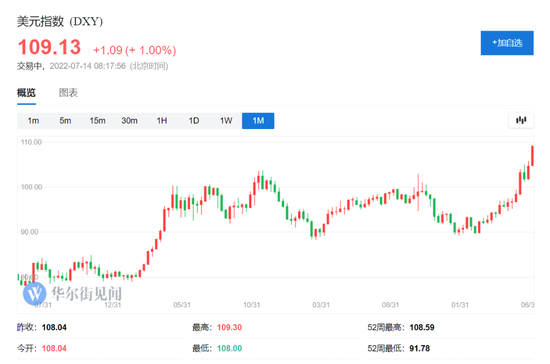This screenshot has height=364, width=550.
Task: Set chart interval to 1W
Action: 226,121
